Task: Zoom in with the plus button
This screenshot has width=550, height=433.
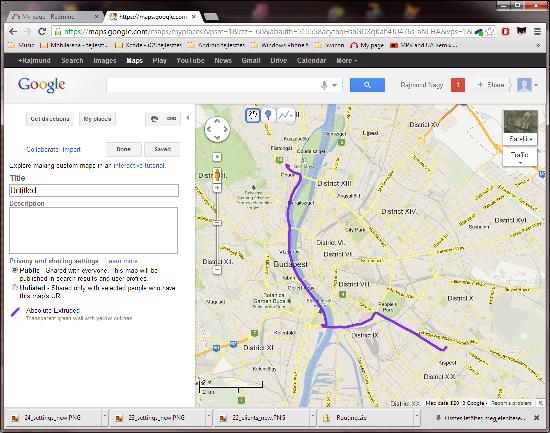Action: tap(217, 188)
